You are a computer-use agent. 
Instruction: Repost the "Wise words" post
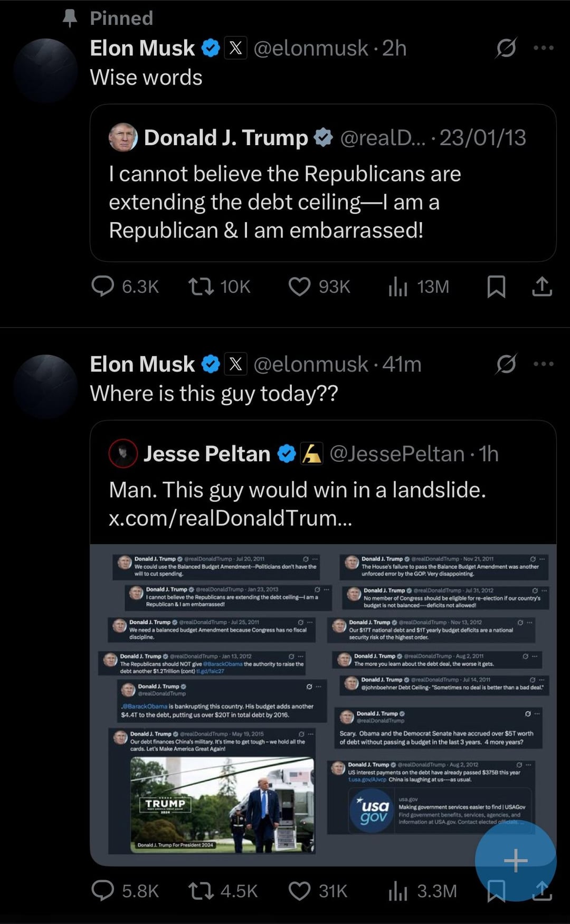201,287
